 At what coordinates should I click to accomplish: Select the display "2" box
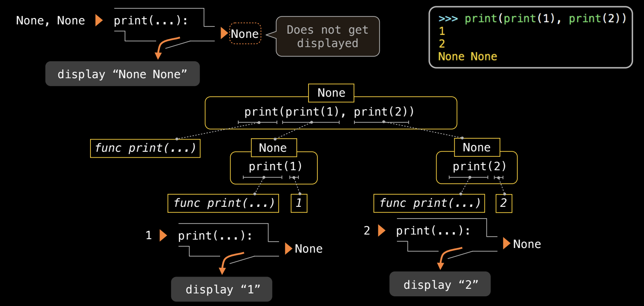[440, 284]
